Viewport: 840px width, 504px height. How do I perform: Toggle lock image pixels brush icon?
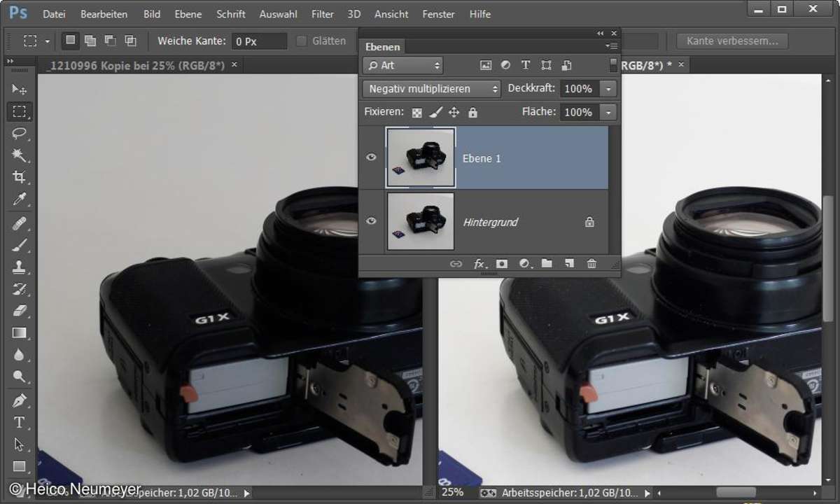pos(435,112)
